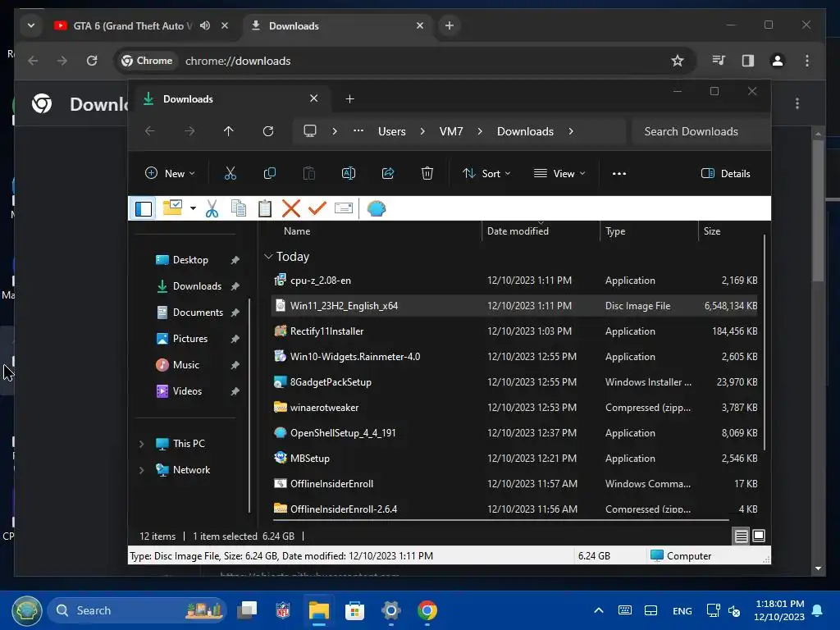Screen dimensions: 840x630
Task: Click Rename icon in File Explorer command bar
Action: point(348,173)
